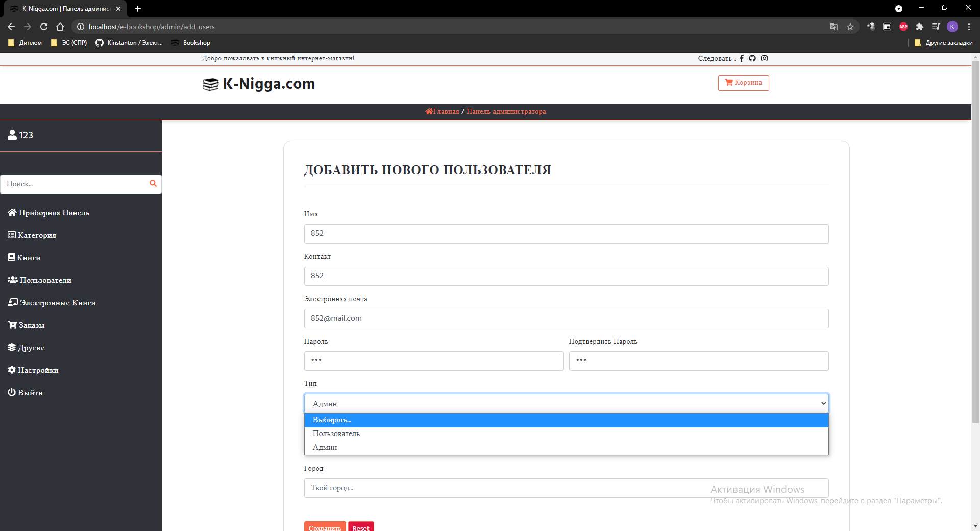Click the Сохранить button
Viewport: 980px width, 531px height.
[x=325, y=527]
